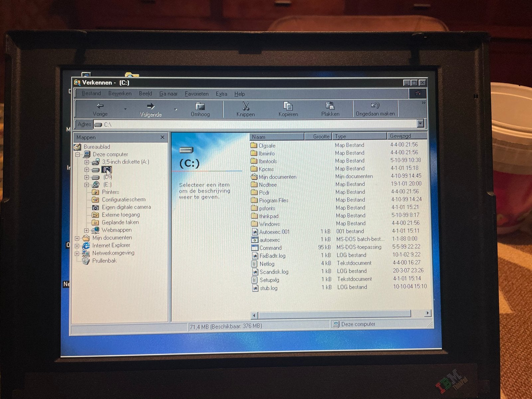This screenshot has width=532, height=399.
Task: Sort files by Type column header
Action: tap(359, 136)
